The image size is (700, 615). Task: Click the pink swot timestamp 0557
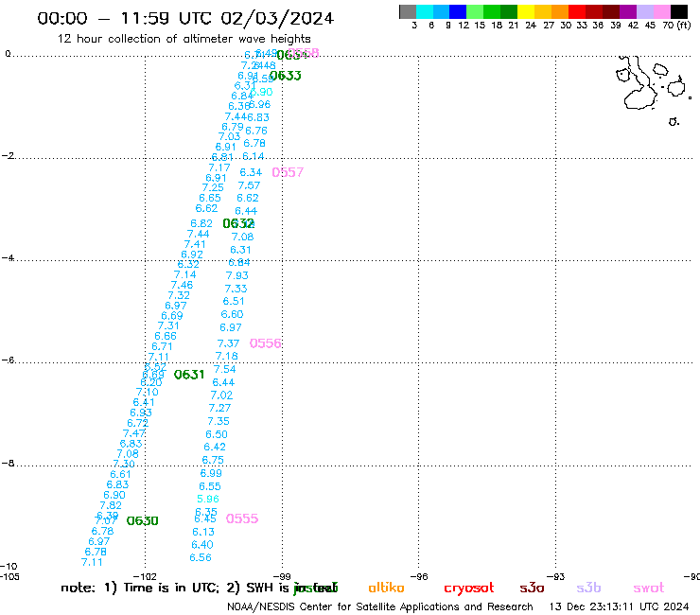point(288,172)
